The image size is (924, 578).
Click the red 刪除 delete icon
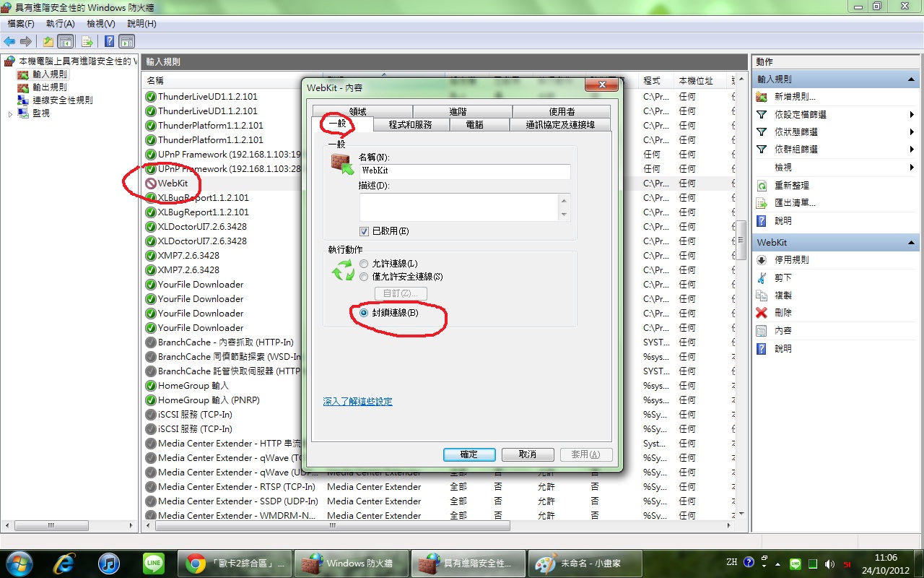761,313
